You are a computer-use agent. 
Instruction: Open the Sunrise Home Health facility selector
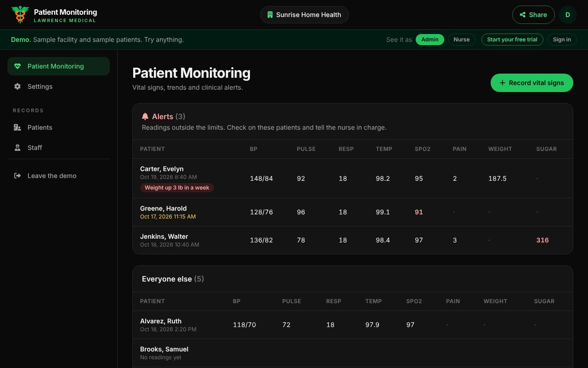305,15
